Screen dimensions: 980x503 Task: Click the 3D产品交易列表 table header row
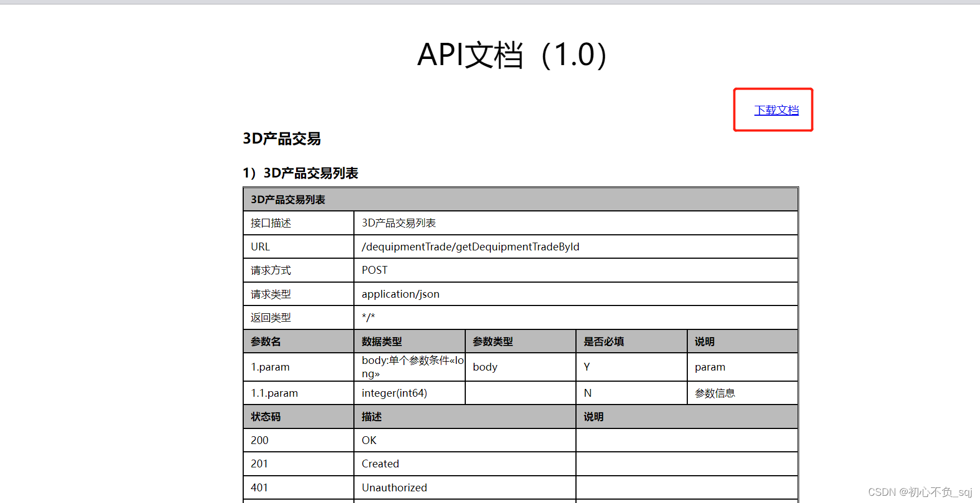pyautogui.click(x=520, y=199)
